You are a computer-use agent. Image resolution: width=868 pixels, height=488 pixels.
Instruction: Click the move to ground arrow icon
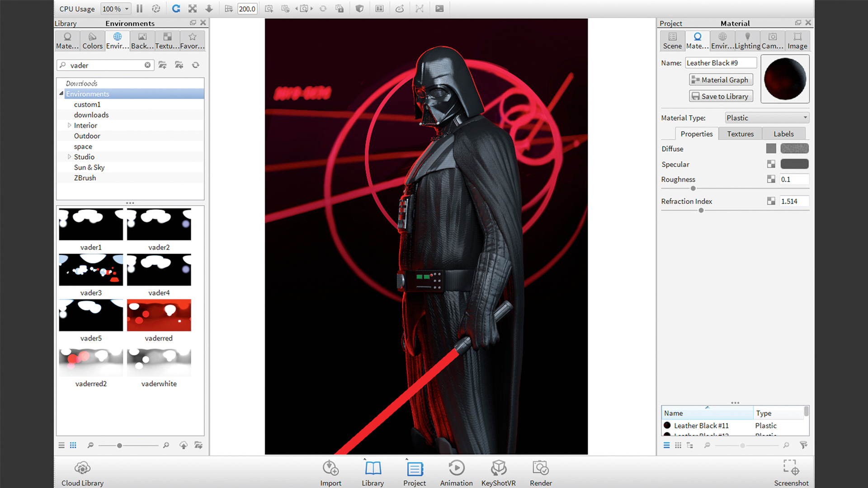(209, 9)
